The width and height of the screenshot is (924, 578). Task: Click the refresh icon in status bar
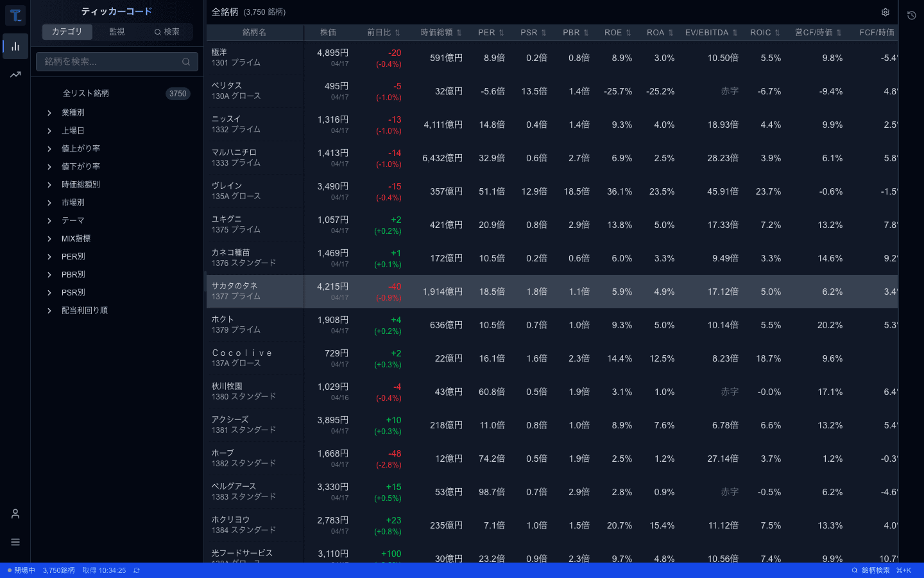pyautogui.click(x=137, y=570)
